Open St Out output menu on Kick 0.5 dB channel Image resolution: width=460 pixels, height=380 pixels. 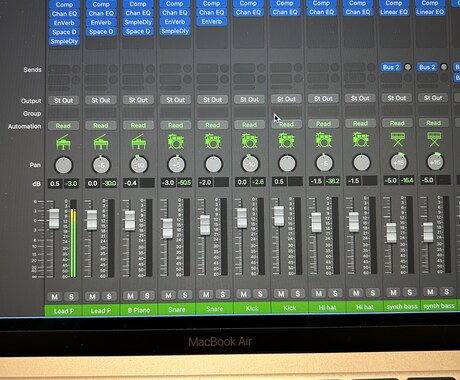[286, 99]
